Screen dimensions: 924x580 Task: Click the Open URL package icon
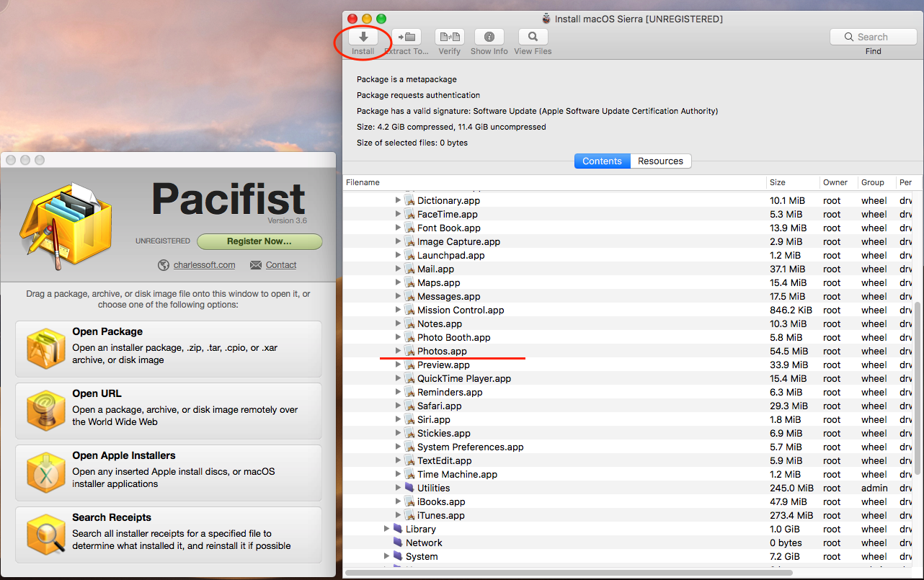(x=46, y=411)
